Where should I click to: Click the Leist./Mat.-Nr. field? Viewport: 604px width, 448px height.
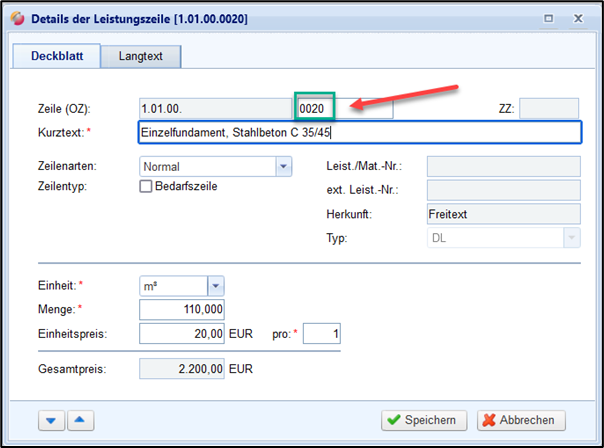(503, 166)
